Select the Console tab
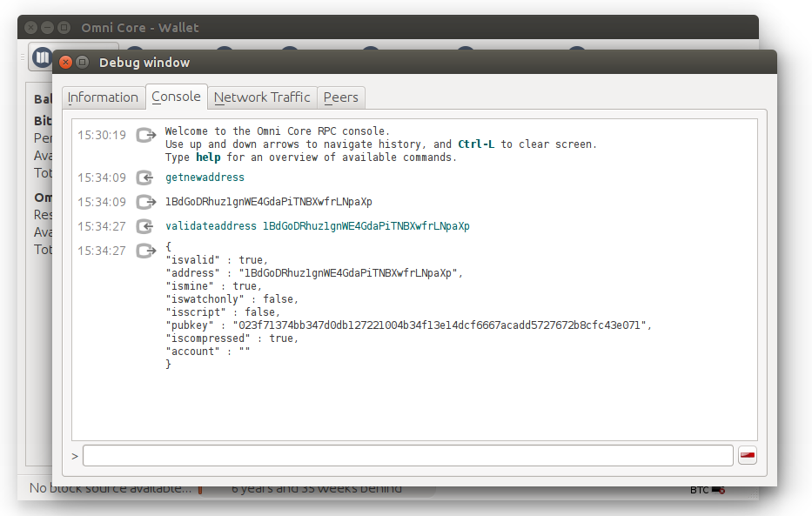 pos(176,97)
